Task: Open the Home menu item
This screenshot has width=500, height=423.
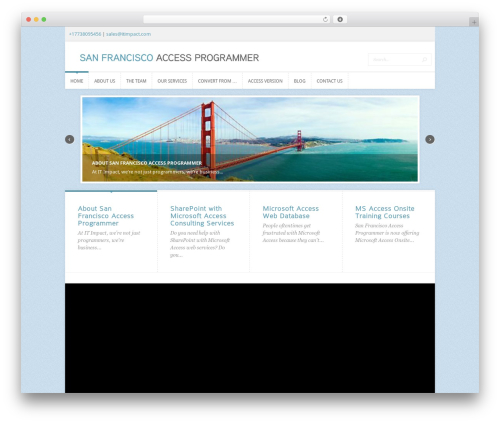Action: click(x=77, y=81)
